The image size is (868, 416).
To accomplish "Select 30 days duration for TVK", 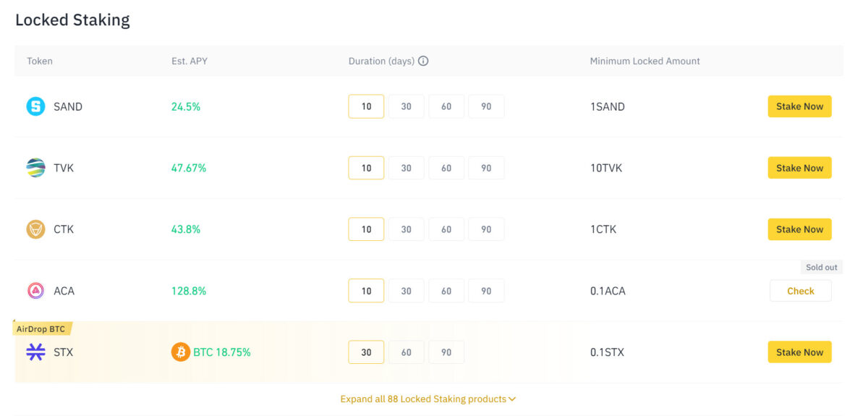I will coord(407,168).
